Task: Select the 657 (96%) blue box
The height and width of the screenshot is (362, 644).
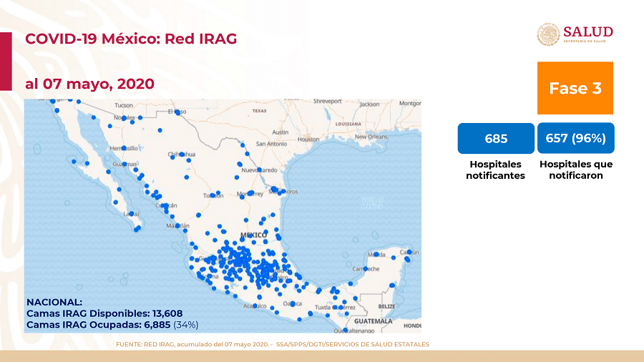Action: [575, 138]
